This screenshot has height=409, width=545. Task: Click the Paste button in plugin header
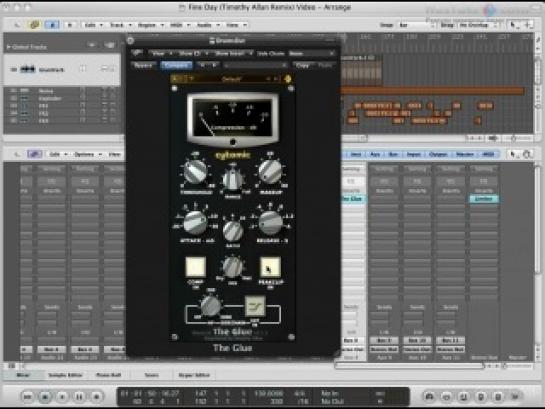(x=325, y=65)
